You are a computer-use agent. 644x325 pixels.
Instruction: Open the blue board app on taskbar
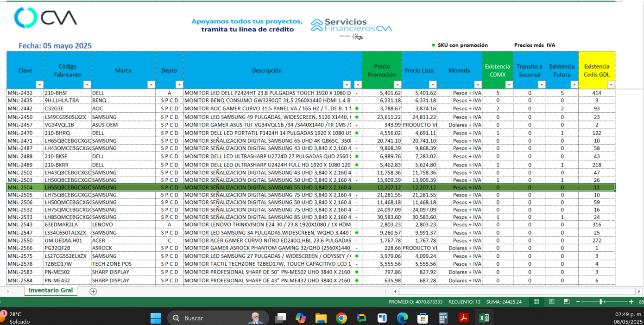(x=382, y=318)
